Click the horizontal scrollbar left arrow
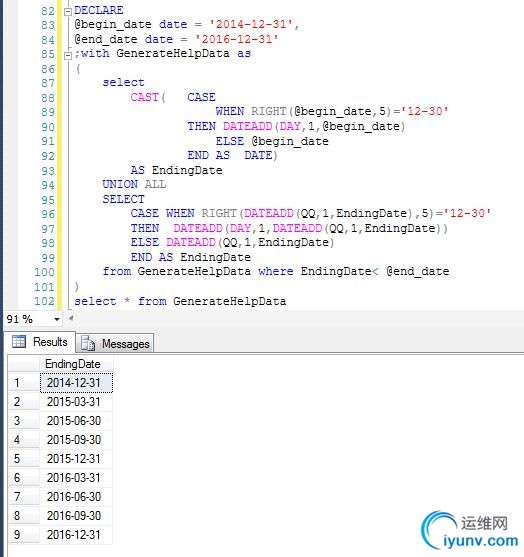Screen dimensions: 524x557 pyautogui.click(x=71, y=318)
